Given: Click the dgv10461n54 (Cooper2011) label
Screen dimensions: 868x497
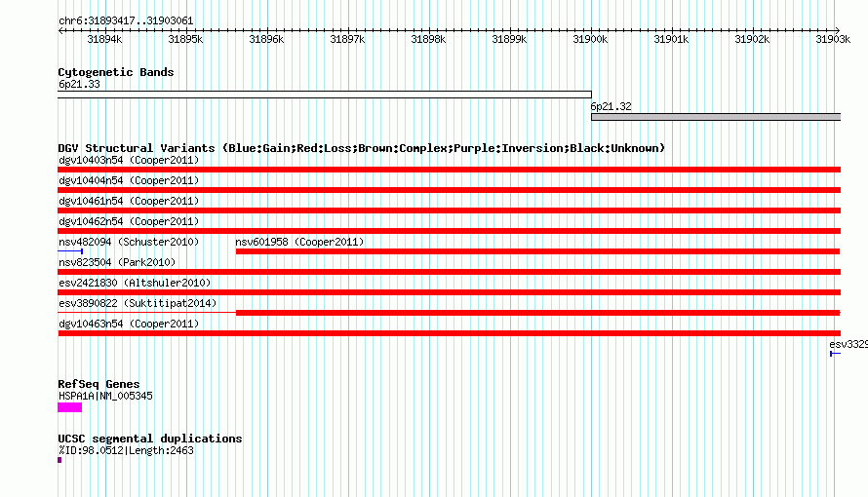Looking at the screenshot, I should (129, 201).
